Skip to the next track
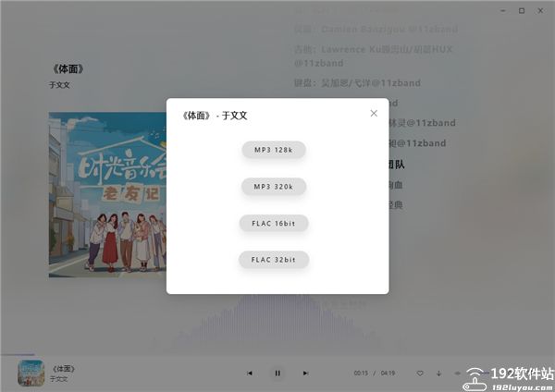This screenshot has width=555, height=392. 306,373
